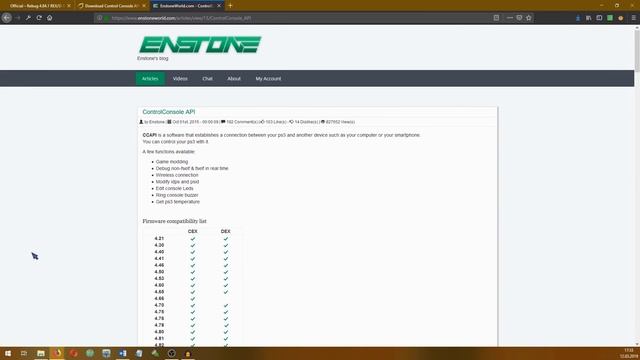Click the DEX column header

point(226,231)
